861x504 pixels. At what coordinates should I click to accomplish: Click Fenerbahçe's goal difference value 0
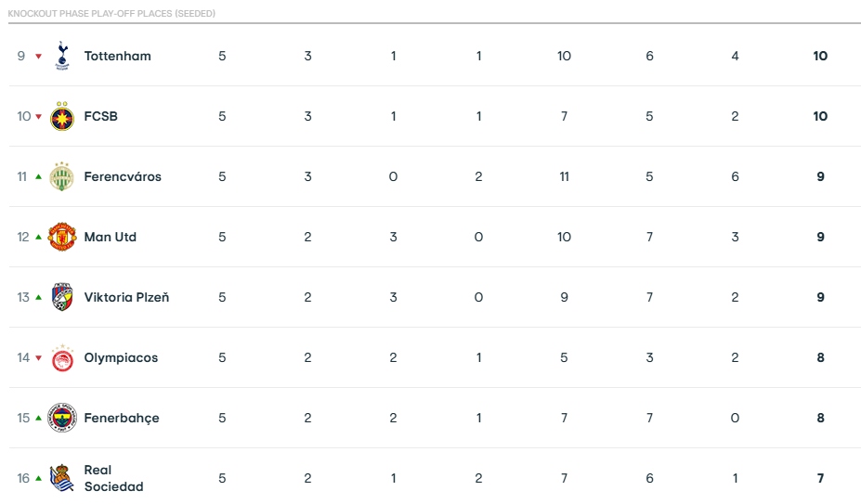pos(735,419)
